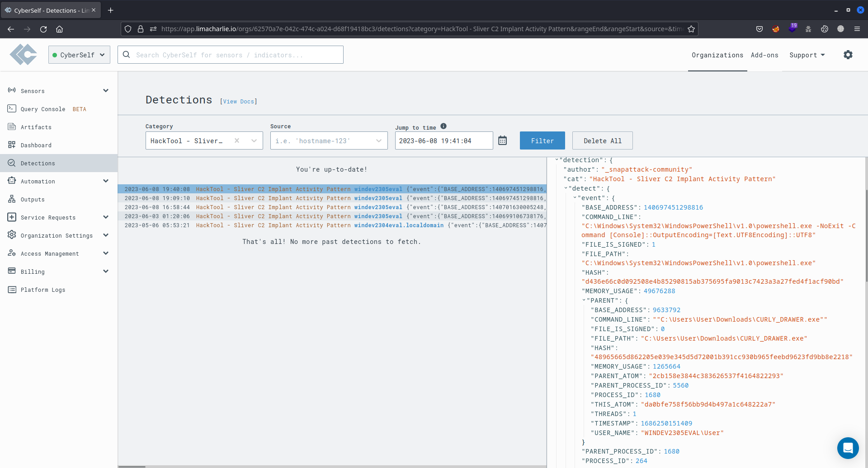Click the Billing sidebar icon
Image resolution: width=868 pixels, height=468 pixels.
(x=12, y=271)
